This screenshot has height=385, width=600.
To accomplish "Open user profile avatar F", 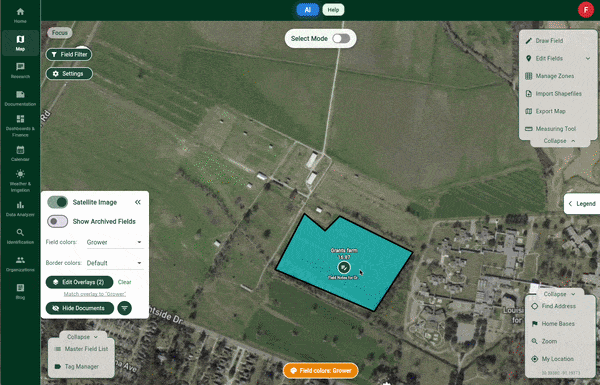I will (x=585, y=10).
